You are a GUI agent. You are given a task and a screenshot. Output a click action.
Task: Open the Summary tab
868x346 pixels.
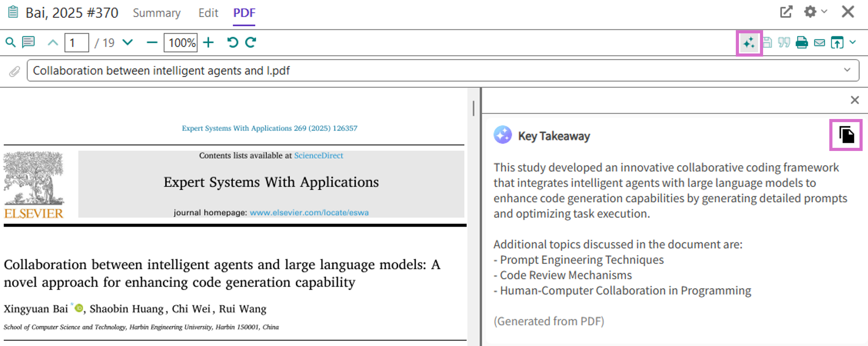157,13
